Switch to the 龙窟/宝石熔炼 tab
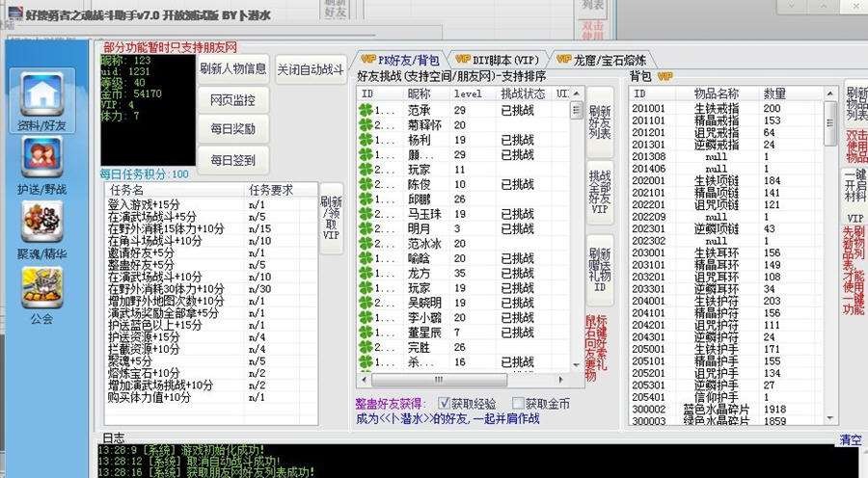The height and width of the screenshot is (478, 868). pyautogui.click(x=602, y=59)
